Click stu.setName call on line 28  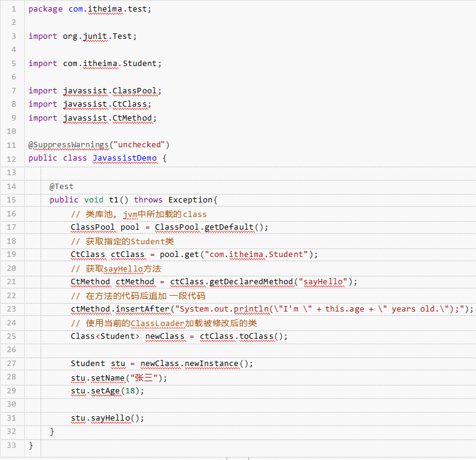pos(119,378)
